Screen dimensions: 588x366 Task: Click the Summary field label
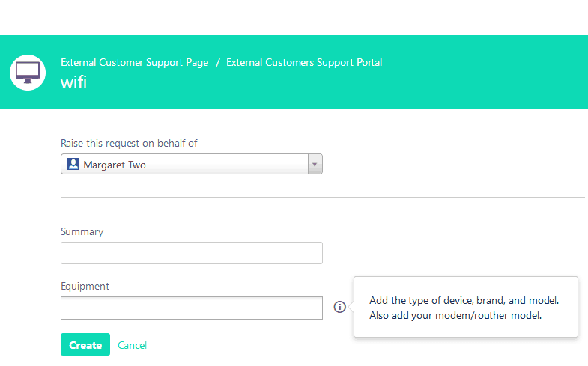click(82, 231)
